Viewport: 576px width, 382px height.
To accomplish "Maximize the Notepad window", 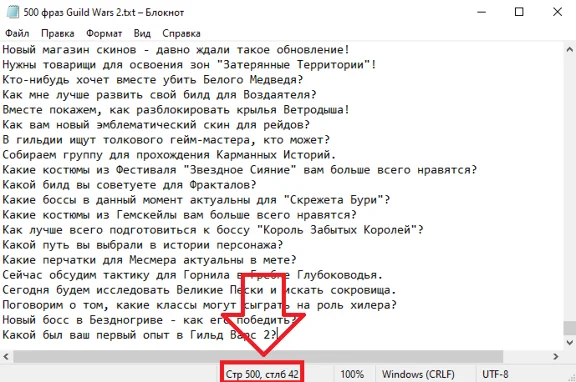I will click(519, 12).
